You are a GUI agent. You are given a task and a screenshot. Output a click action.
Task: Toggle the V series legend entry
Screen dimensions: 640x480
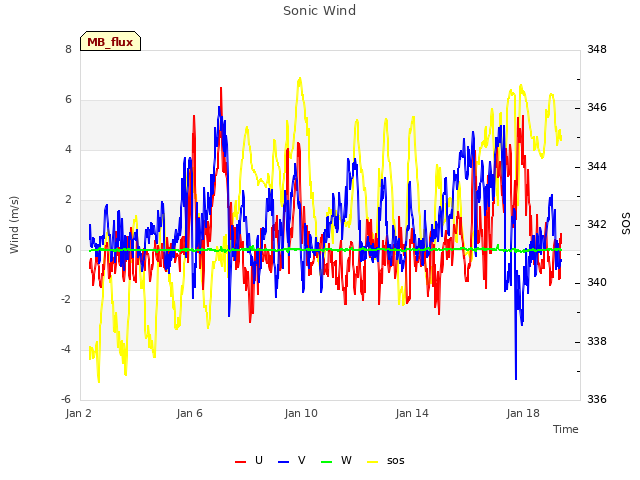(x=292, y=460)
